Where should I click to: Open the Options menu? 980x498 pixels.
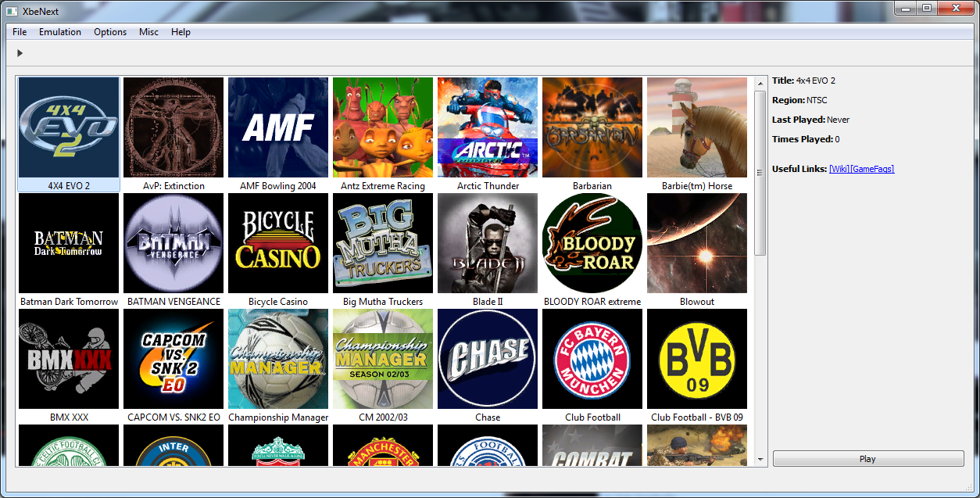pos(110,32)
